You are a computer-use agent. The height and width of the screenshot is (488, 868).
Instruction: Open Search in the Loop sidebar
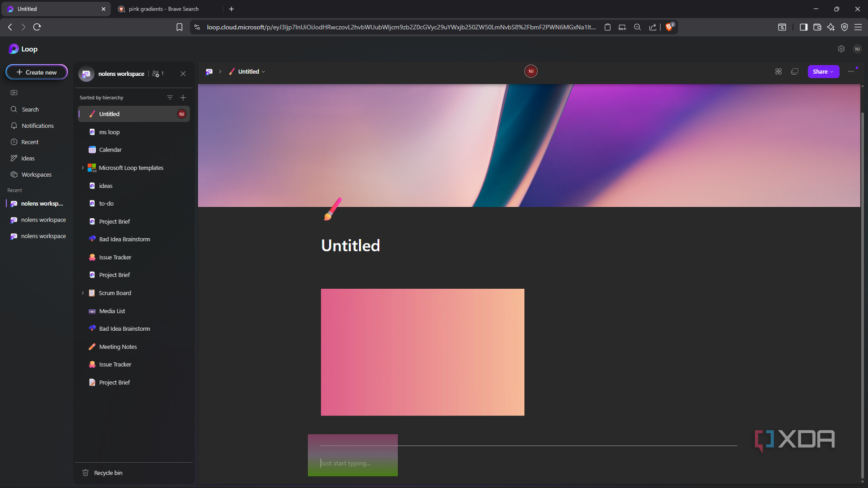pyautogui.click(x=29, y=109)
